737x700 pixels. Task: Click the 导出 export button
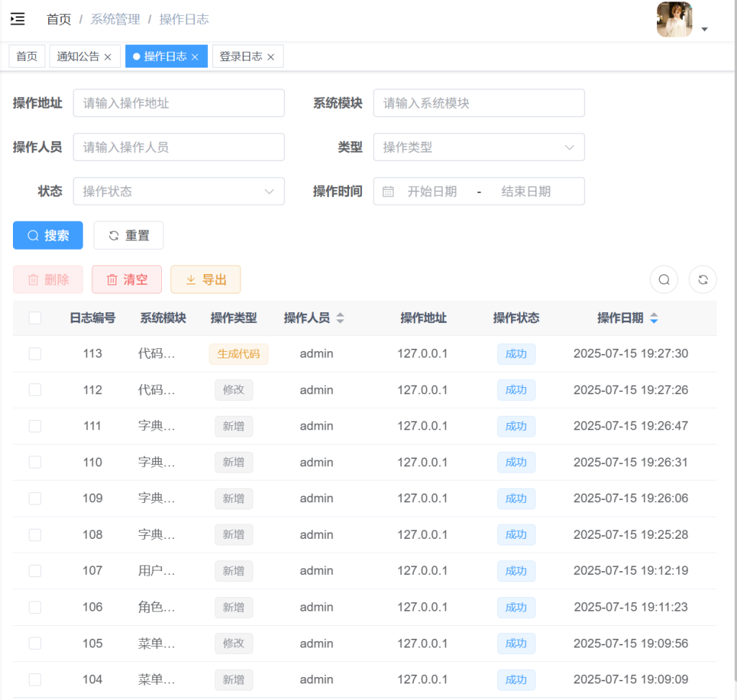[205, 280]
